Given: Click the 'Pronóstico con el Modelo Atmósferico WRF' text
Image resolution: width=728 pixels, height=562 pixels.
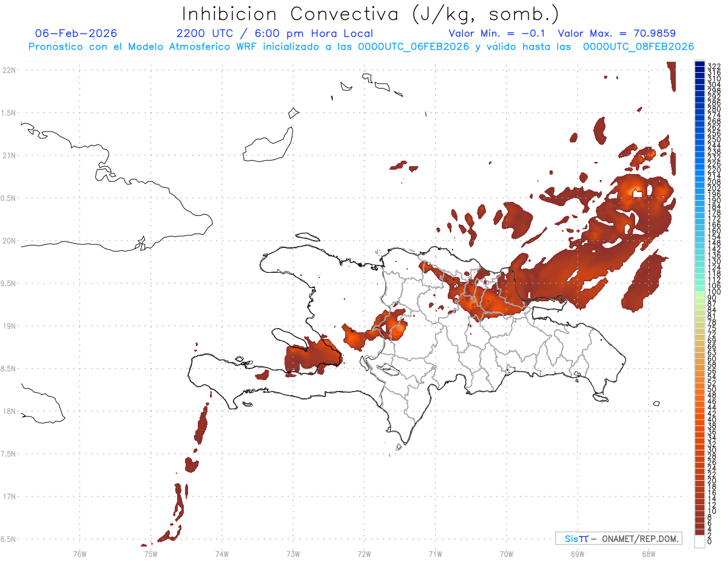Looking at the screenshot, I should tap(144, 47).
